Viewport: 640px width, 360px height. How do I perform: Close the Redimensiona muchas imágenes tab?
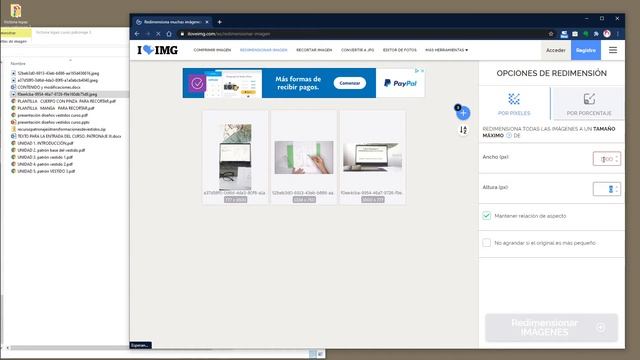(x=207, y=22)
